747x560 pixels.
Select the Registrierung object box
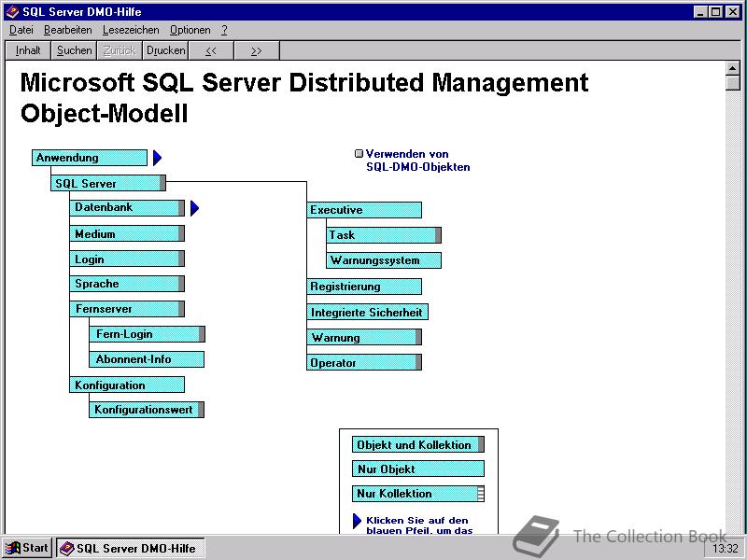pos(364,287)
